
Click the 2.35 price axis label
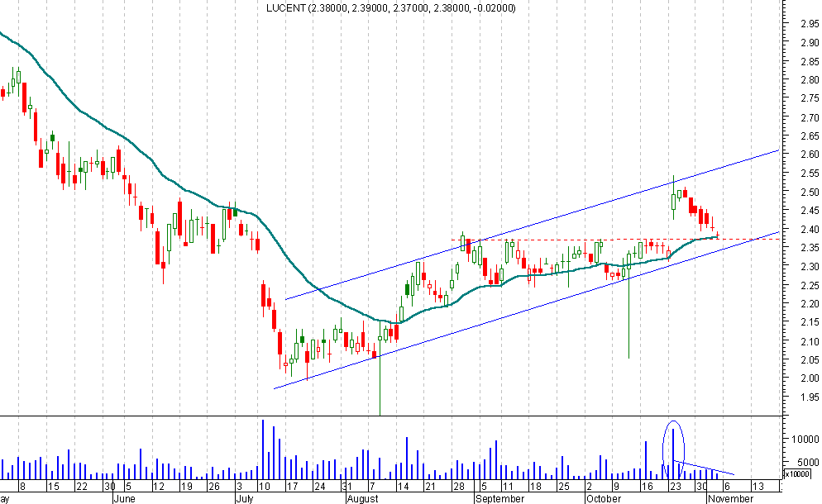810,248
